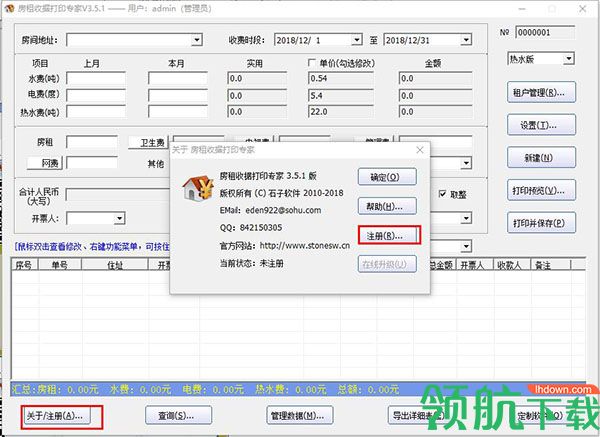The height and width of the screenshot is (437, 600).
Task: Click 关于/注册(A)... button
Action: 57,416
